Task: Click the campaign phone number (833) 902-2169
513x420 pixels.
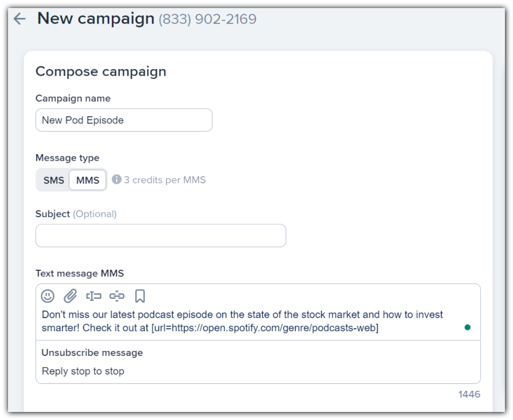Action: (x=206, y=18)
